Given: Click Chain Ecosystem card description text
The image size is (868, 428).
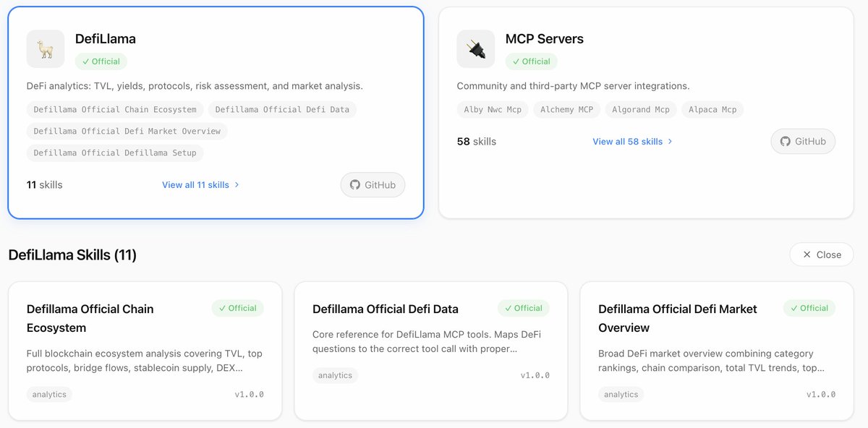Looking at the screenshot, I should pos(145,361).
